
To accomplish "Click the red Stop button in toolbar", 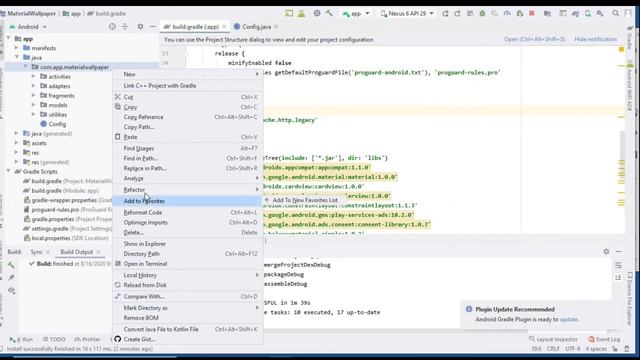I will tap(532, 13).
